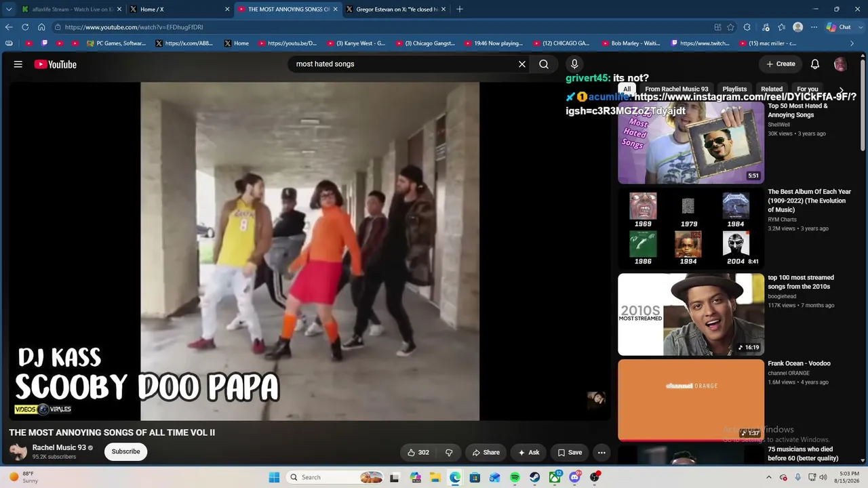This screenshot has height=488, width=868.
Task: Save the video to a playlist
Action: [x=570, y=453]
